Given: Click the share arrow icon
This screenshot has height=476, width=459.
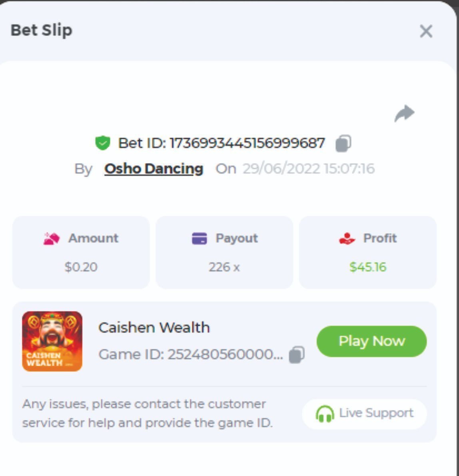Looking at the screenshot, I should [x=404, y=114].
